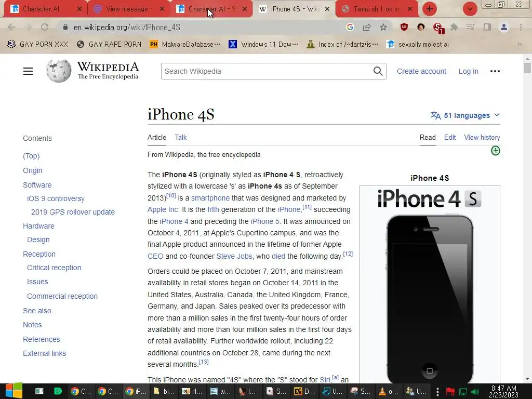Click the browser back arrow

pyautogui.click(x=11, y=27)
